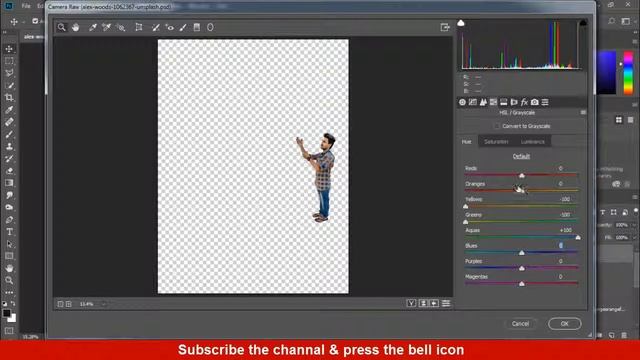Select the Graduated Filter tool
640x360 pixels.
click(197, 27)
